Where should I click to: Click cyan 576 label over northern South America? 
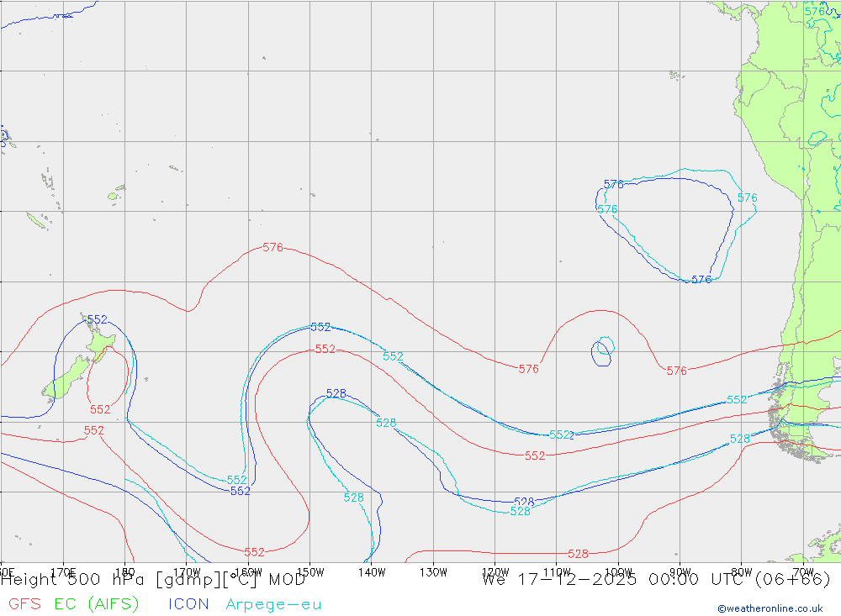point(814,11)
